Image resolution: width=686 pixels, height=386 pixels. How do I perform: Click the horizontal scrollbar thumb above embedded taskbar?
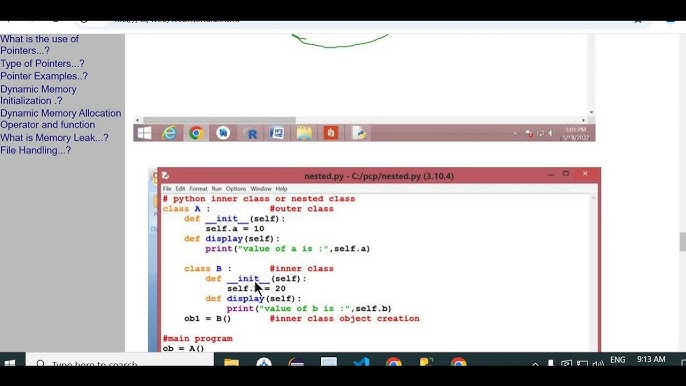click(219, 120)
